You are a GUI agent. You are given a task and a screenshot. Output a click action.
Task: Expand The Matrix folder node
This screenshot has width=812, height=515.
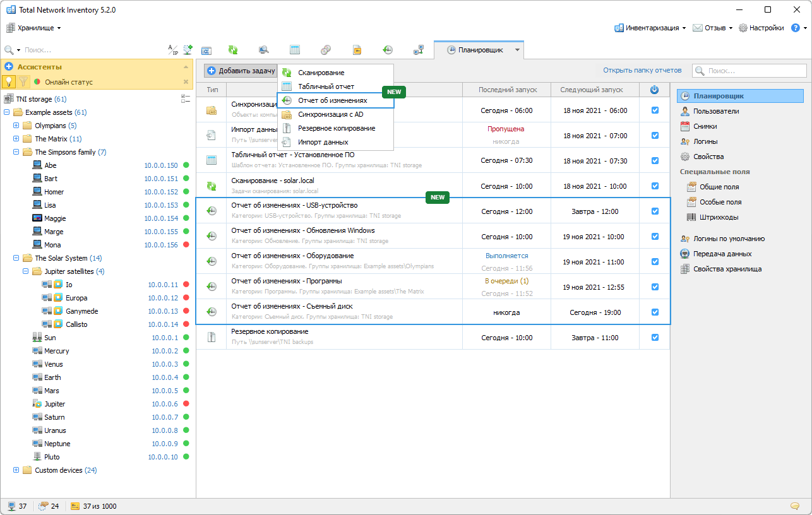(x=16, y=139)
